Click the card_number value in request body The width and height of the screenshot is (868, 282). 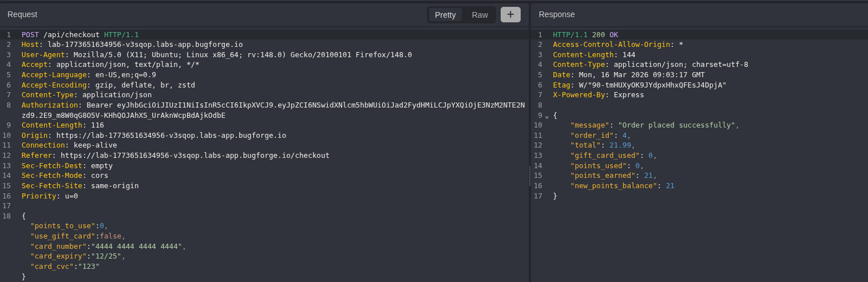pyautogui.click(x=136, y=247)
